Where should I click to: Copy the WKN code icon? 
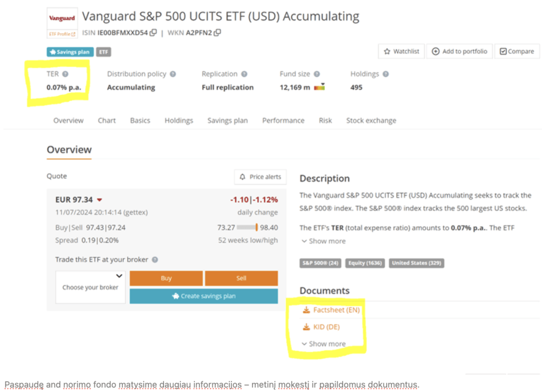[217, 32]
